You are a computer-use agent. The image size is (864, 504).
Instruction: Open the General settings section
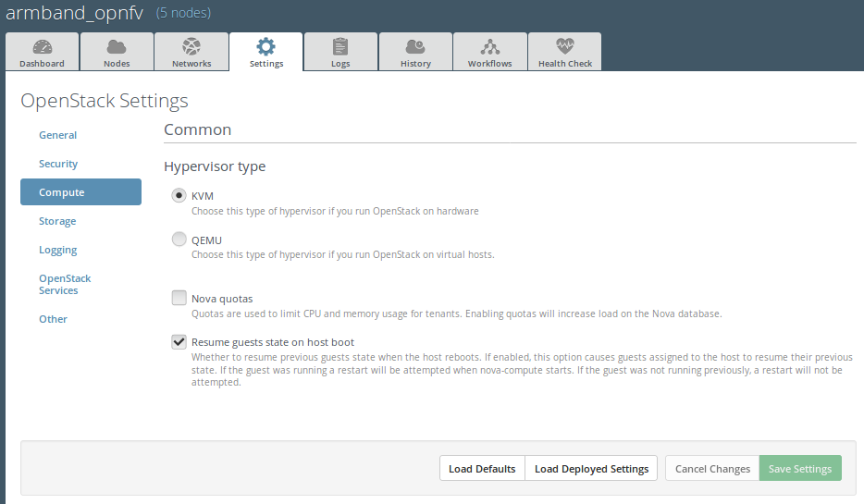click(x=57, y=135)
